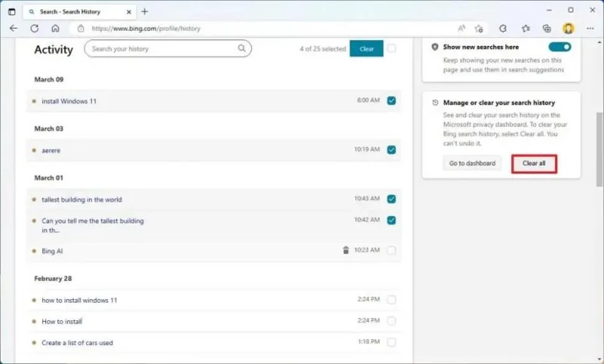Open the How to install entry
The height and width of the screenshot is (364, 604).
point(62,321)
